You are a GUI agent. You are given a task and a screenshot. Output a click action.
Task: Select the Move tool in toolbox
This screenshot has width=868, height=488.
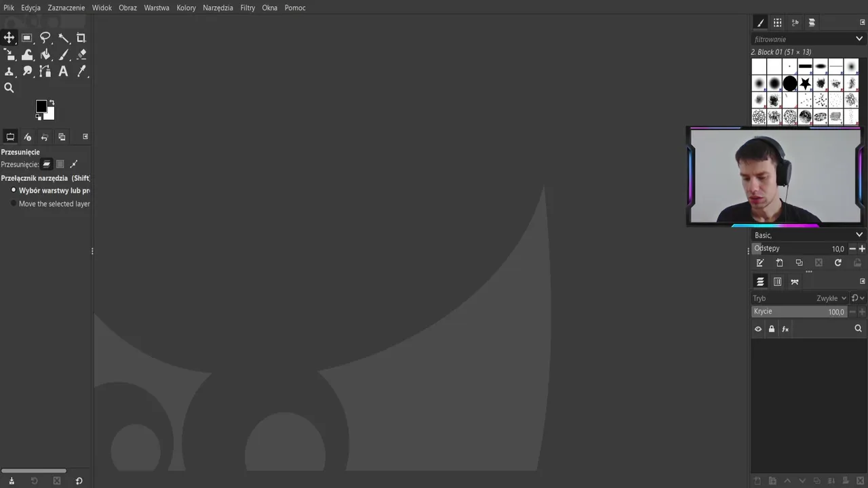pos(9,38)
